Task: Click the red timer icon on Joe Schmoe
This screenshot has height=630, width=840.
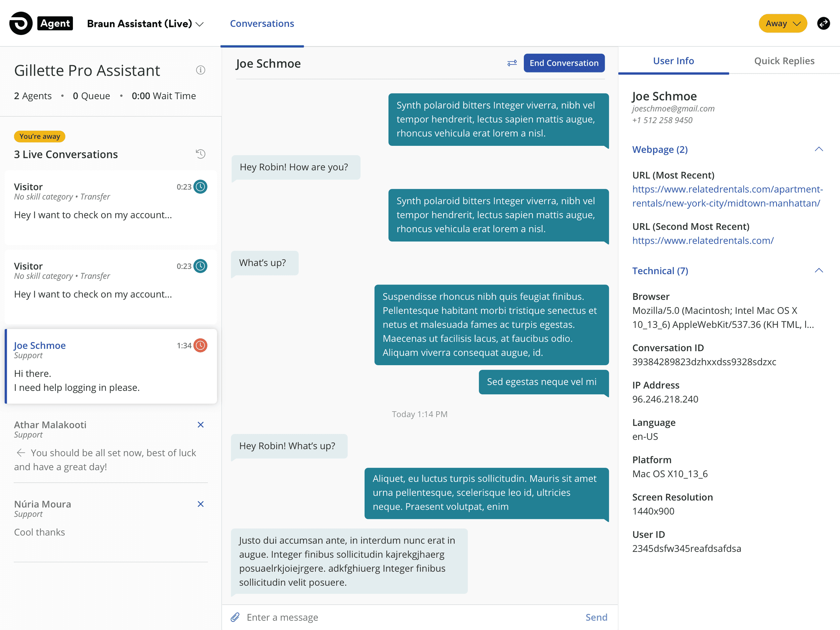Action: 201,345
